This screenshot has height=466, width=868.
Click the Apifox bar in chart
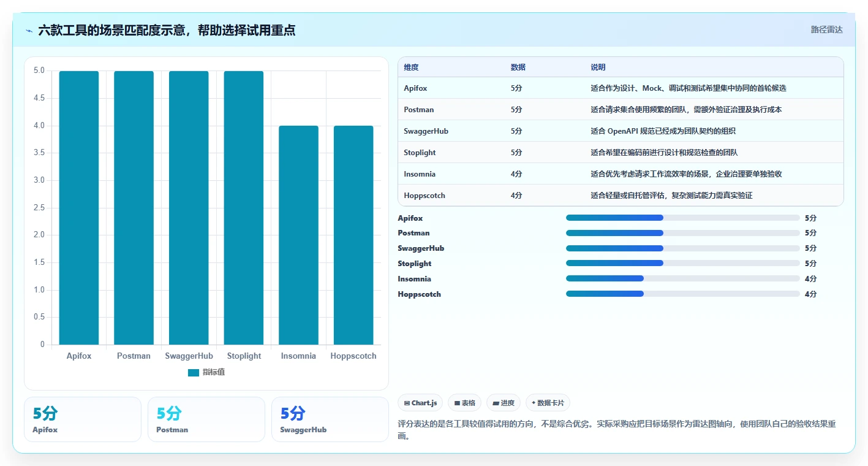coord(79,208)
